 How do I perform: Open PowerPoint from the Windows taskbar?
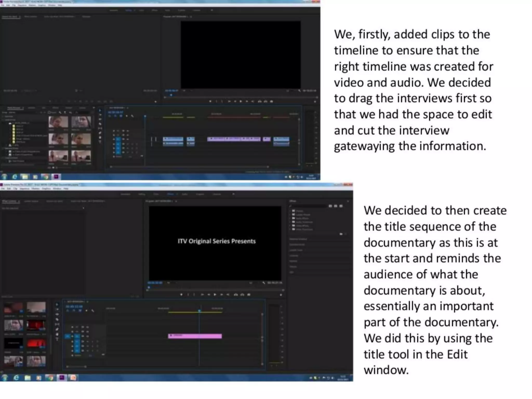[73, 378]
